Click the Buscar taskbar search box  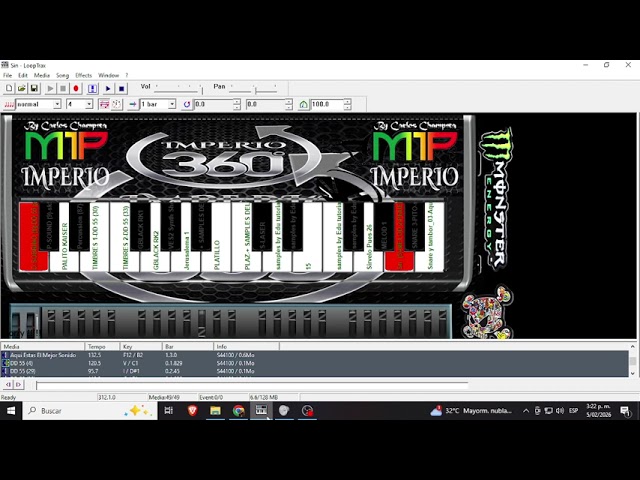point(90,411)
